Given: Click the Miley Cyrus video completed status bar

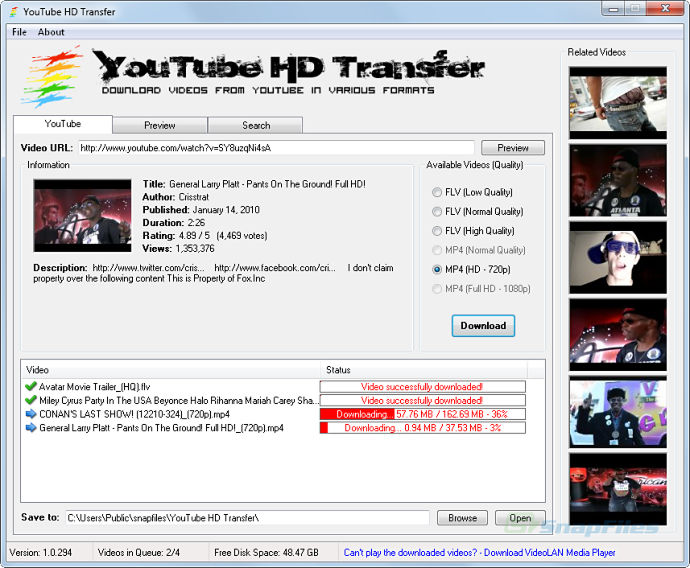Looking at the screenshot, I should coord(422,400).
